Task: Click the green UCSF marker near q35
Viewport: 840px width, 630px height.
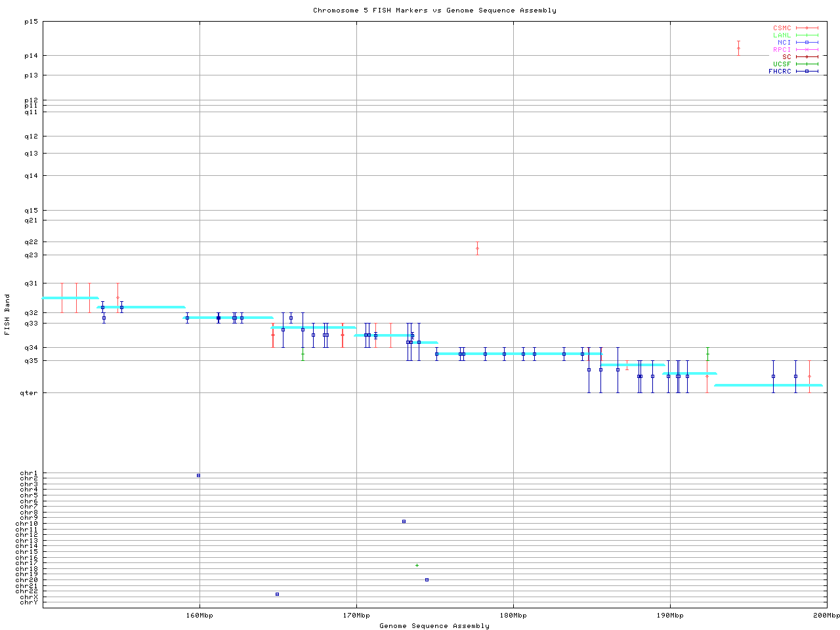Action: click(707, 354)
